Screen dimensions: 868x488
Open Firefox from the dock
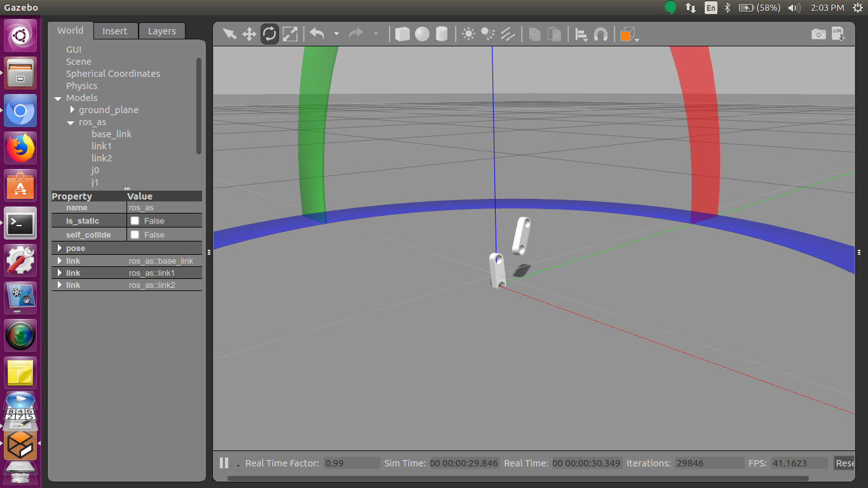(20, 149)
